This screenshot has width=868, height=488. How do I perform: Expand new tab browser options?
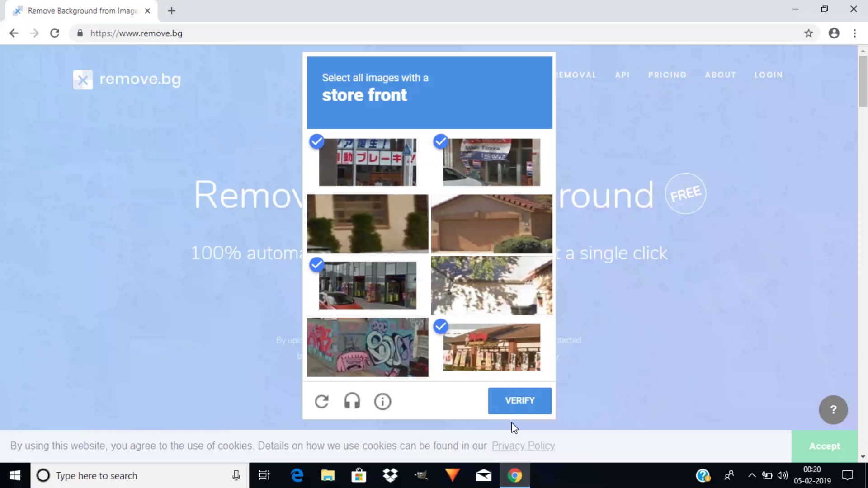click(x=172, y=10)
